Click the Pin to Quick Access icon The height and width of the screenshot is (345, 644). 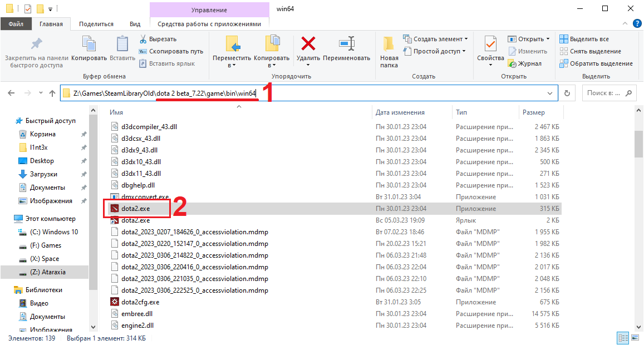click(x=37, y=45)
